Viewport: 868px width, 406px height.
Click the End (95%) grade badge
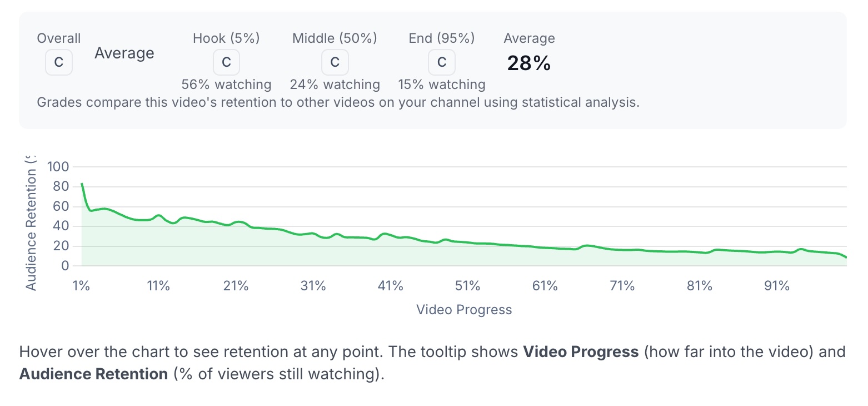441,62
